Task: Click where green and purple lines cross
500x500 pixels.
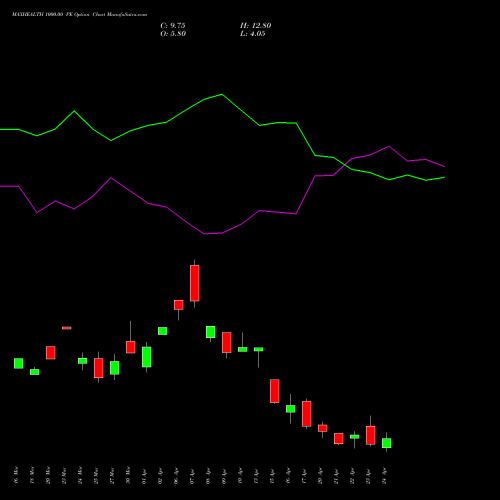Action: [x=344, y=165]
